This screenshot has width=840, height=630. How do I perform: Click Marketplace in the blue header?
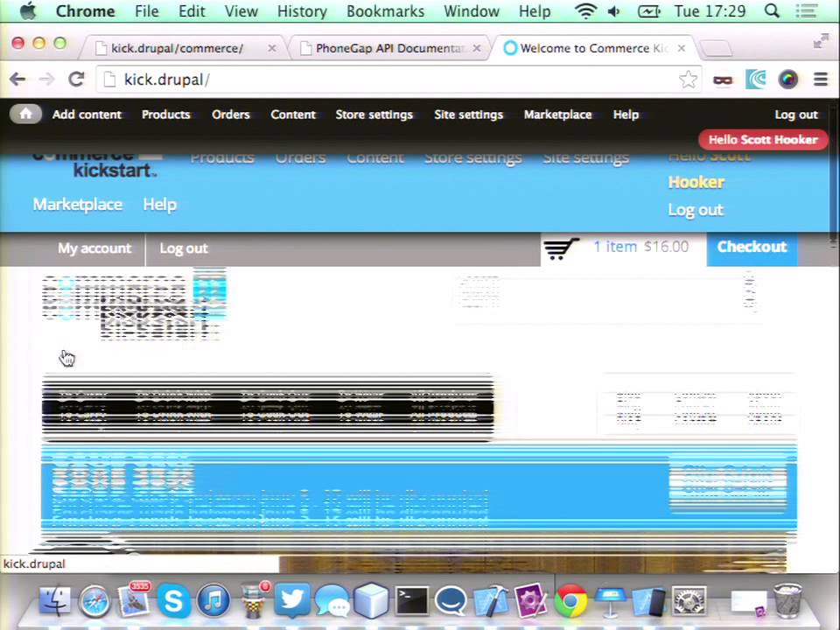click(78, 205)
